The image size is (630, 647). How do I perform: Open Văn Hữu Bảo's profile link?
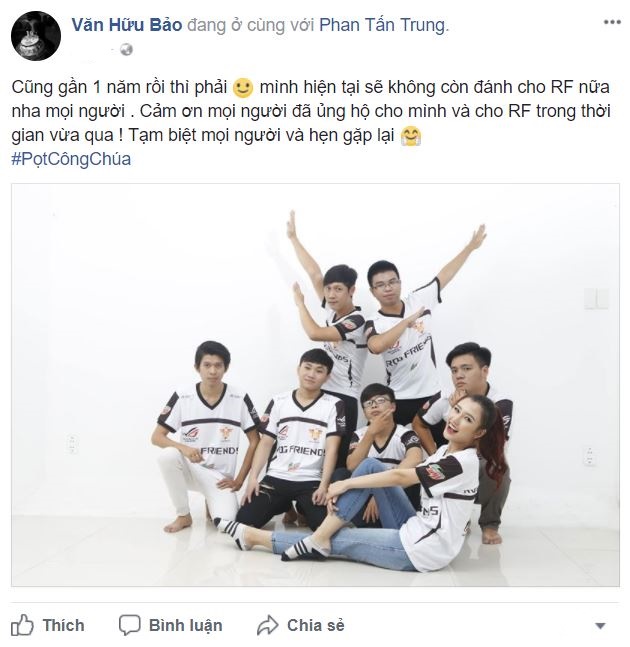click(127, 25)
